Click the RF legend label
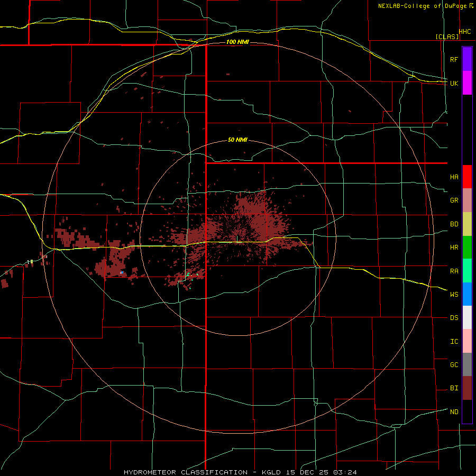Image resolution: width=476 pixels, height=476 pixels. click(x=454, y=59)
